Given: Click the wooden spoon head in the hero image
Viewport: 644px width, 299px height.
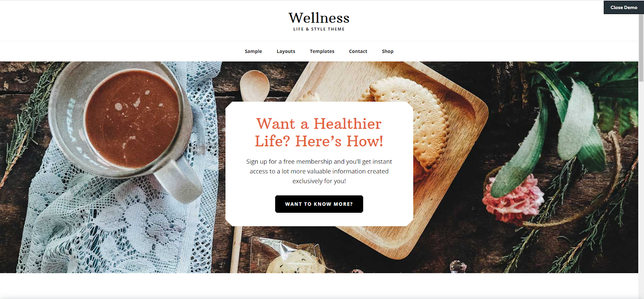Looking at the screenshot, I should point(255,85).
